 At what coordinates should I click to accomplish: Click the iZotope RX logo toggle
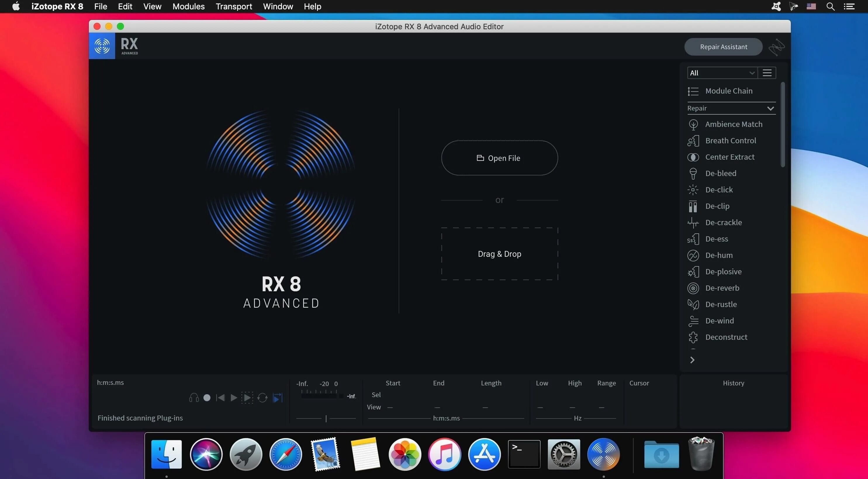tap(102, 46)
